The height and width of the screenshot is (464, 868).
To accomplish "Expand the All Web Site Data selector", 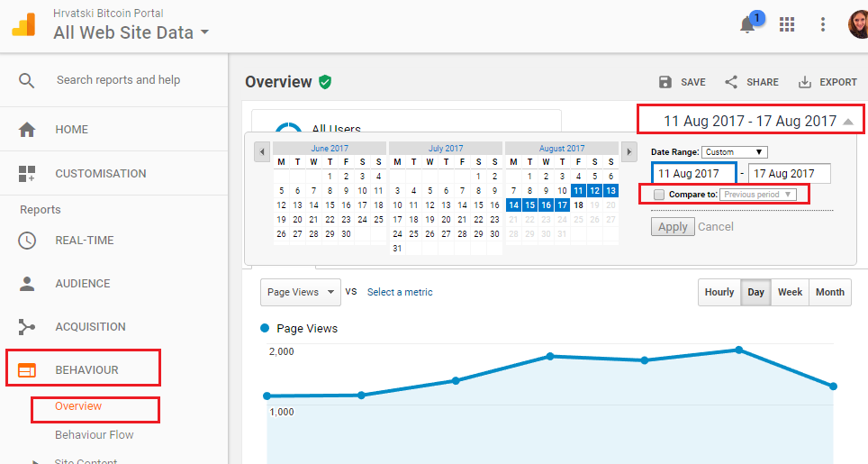I will (131, 33).
